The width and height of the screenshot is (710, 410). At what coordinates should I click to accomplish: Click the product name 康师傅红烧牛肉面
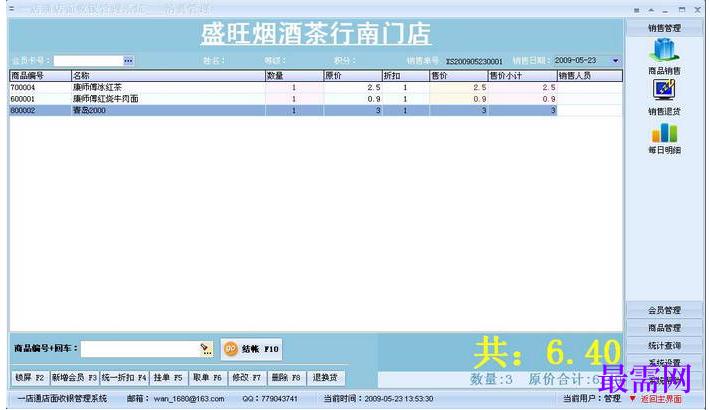click(x=106, y=99)
